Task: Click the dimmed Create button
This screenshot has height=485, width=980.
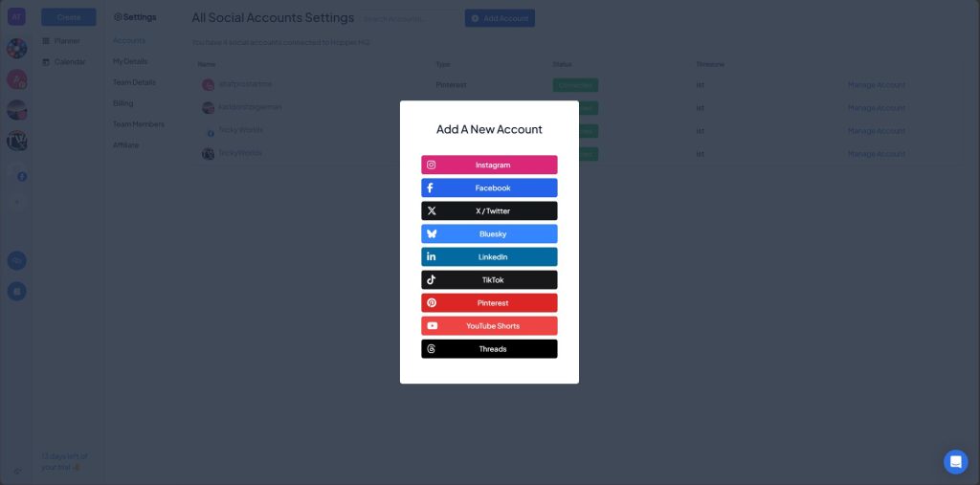Action: coord(69,17)
